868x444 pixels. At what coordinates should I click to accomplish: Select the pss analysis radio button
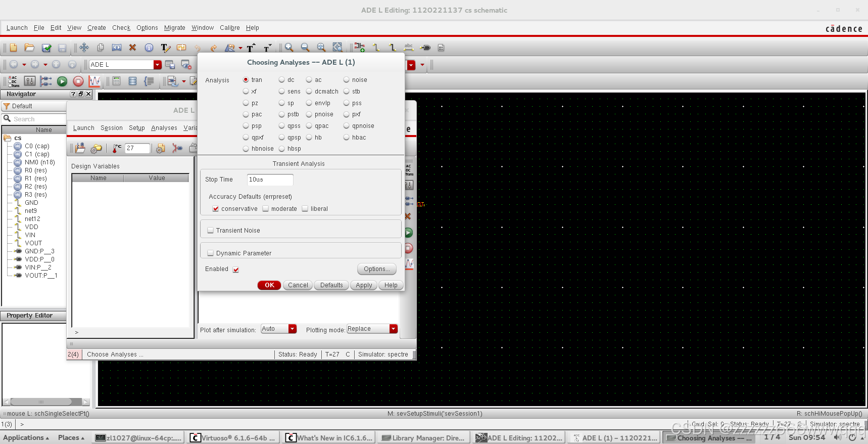pyautogui.click(x=346, y=103)
